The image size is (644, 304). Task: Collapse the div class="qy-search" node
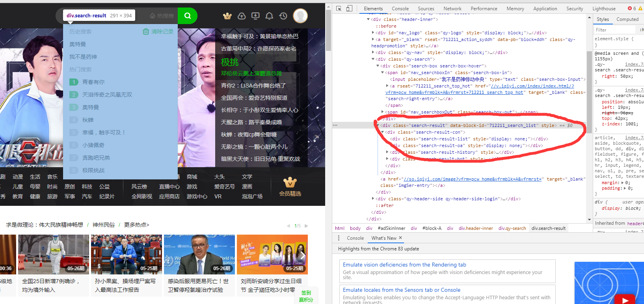pos(373,59)
